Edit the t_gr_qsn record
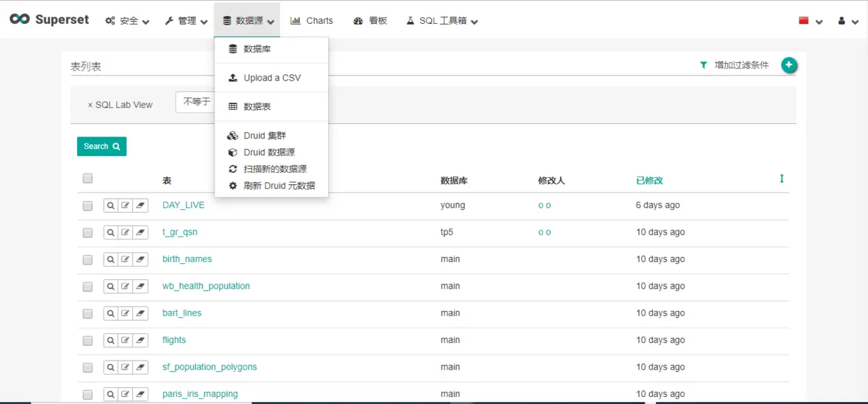 (x=125, y=232)
